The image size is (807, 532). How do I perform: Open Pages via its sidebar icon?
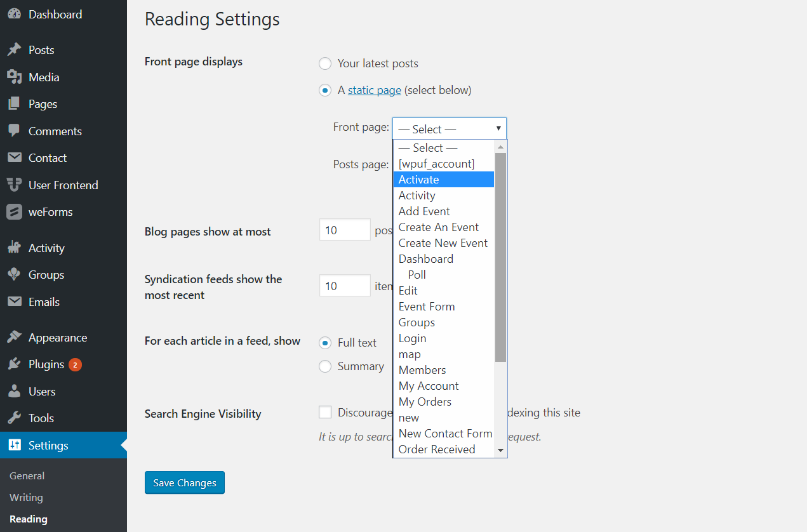[x=14, y=104]
